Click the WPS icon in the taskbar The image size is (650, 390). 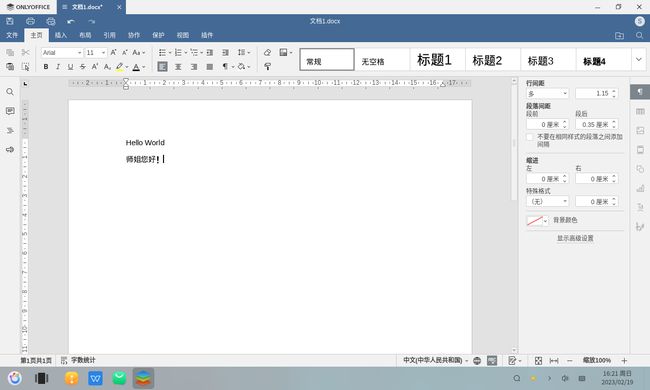95,378
